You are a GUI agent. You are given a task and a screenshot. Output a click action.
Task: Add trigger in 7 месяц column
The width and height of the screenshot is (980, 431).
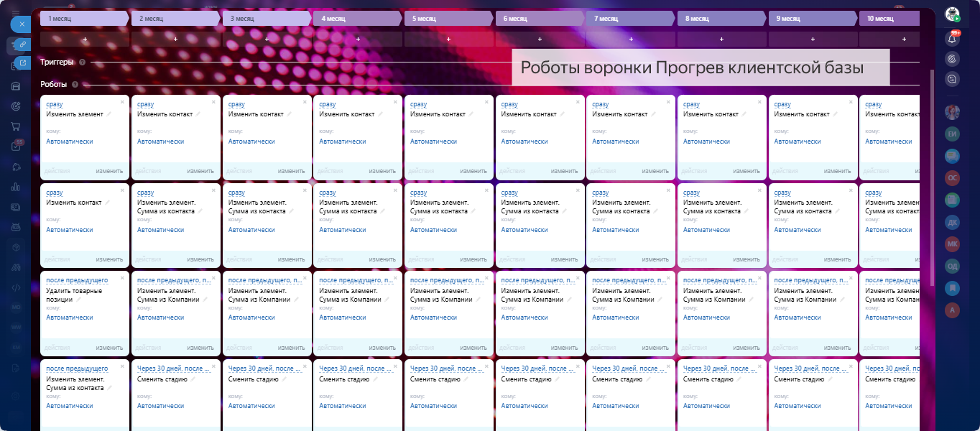pyautogui.click(x=631, y=40)
